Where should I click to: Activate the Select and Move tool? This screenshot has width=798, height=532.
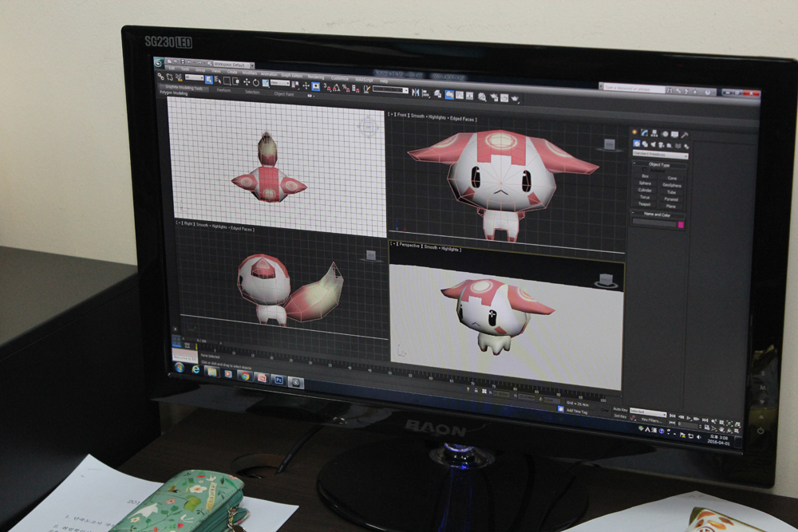point(247,82)
